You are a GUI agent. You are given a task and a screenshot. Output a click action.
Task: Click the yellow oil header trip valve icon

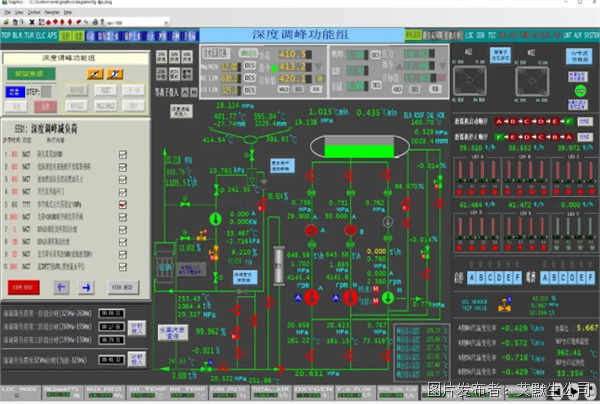click(505, 305)
